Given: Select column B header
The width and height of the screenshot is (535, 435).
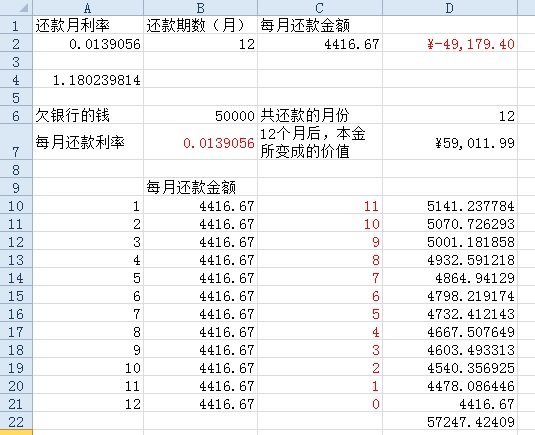Looking at the screenshot, I should (x=200, y=8).
